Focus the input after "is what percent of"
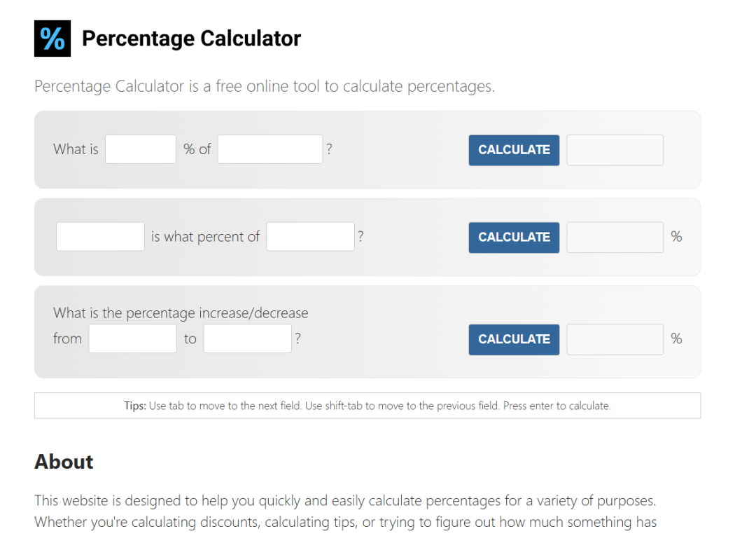This screenshot has width=756, height=536. pyautogui.click(x=310, y=237)
